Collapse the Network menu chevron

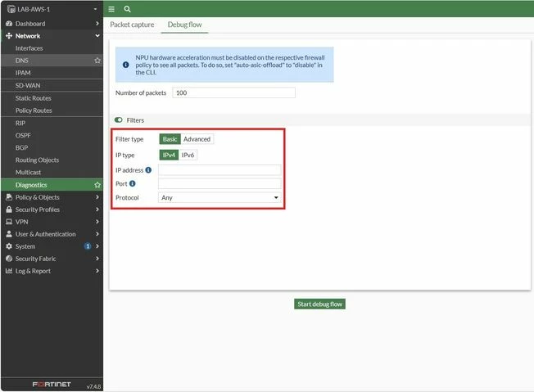pos(97,36)
